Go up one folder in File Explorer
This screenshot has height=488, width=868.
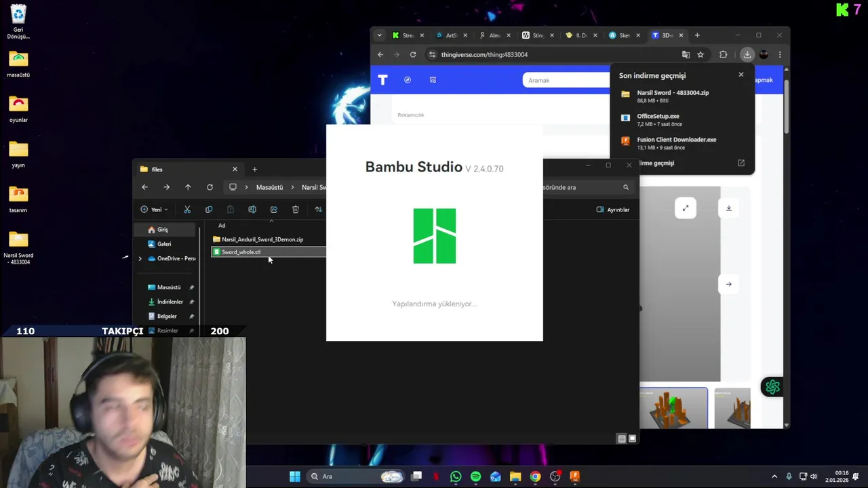tap(188, 187)
